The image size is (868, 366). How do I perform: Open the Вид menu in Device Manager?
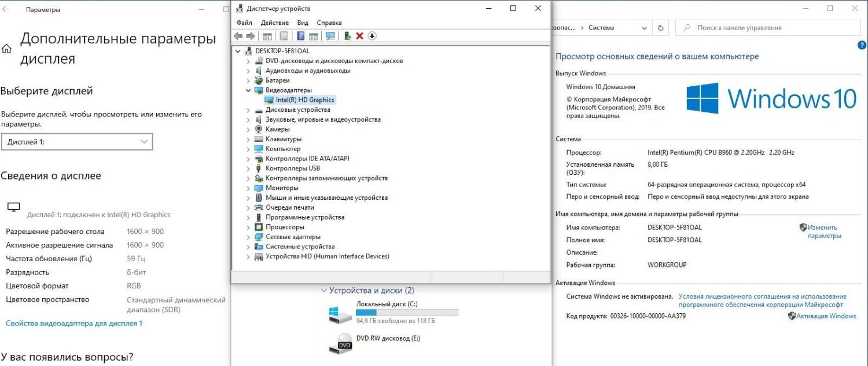(303, 23)
